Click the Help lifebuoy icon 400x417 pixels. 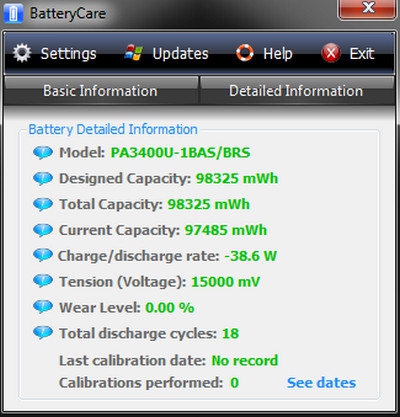245,53
